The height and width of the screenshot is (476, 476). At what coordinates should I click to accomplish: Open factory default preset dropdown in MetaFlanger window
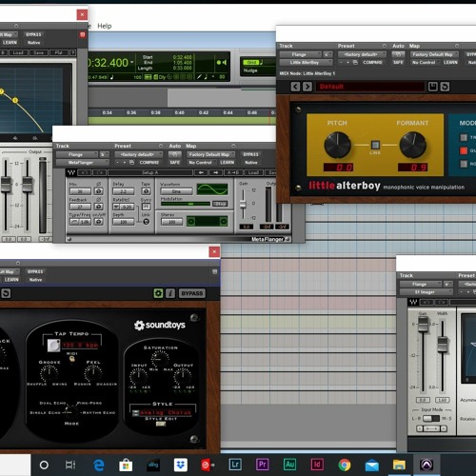(x=139, y=154)
